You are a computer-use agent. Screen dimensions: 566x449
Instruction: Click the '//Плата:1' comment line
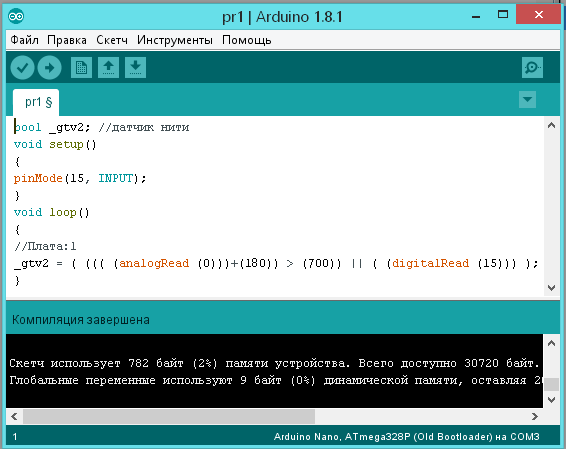[x=45, y=246]
